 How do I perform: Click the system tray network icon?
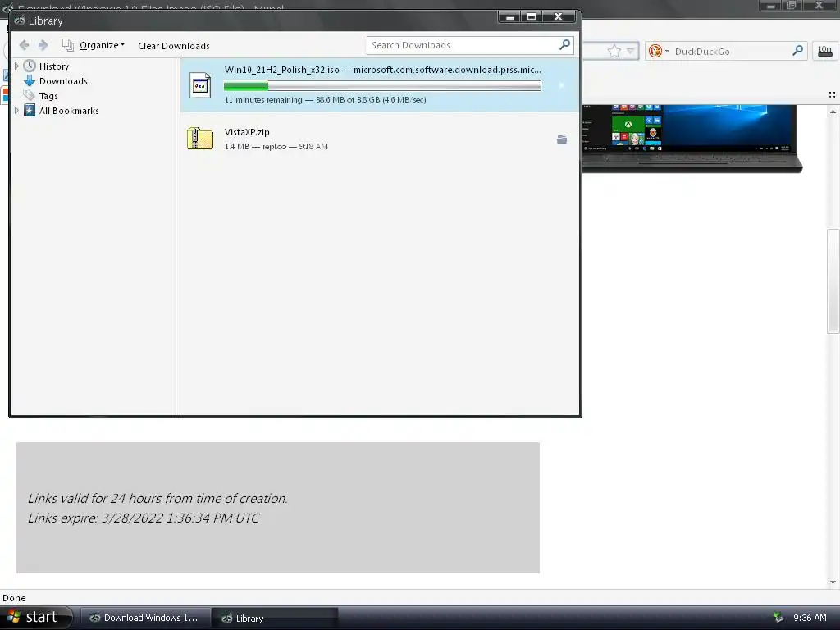click(778, 618)
